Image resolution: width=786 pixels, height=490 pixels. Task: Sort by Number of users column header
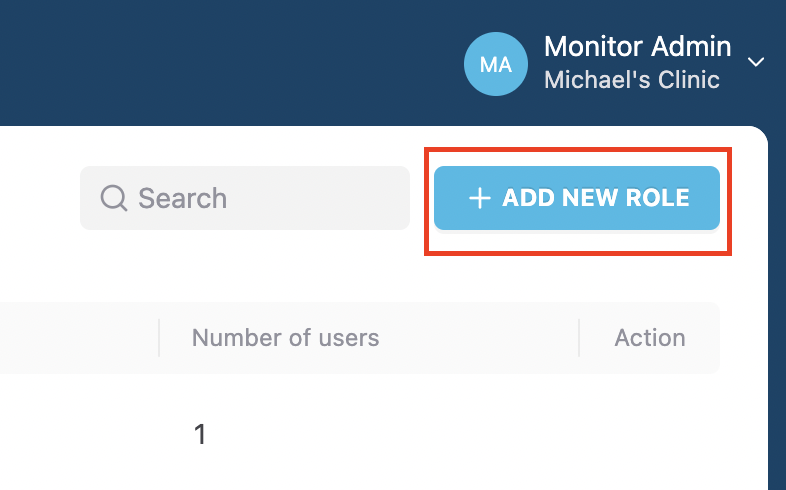point(285,338)
